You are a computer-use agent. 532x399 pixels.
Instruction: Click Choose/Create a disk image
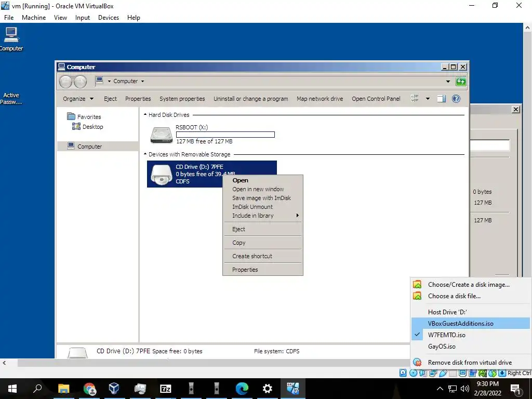tap(470, 284)
